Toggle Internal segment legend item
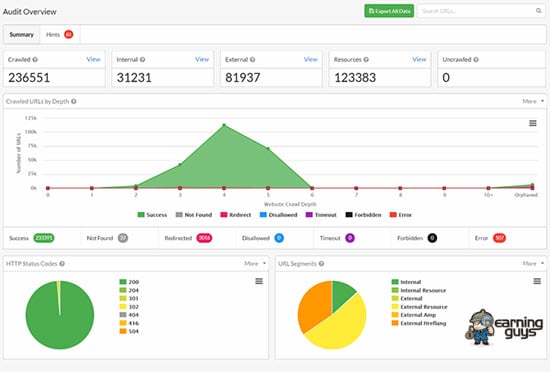This screenshot has width=550, height=372. point(406,282)
